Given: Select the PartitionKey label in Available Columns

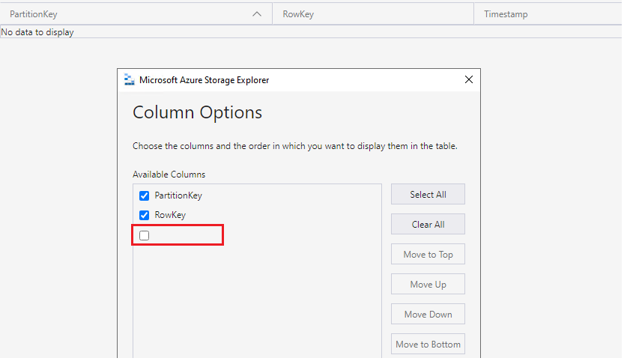Looking at the screenshot, I should (x=178, y=196).
